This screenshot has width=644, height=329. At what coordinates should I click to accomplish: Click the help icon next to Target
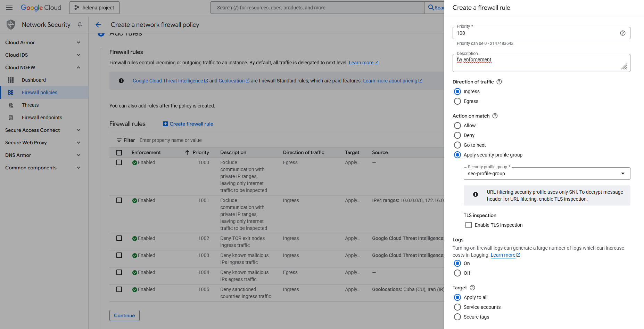pyautogui.click(x=472, y=288)
